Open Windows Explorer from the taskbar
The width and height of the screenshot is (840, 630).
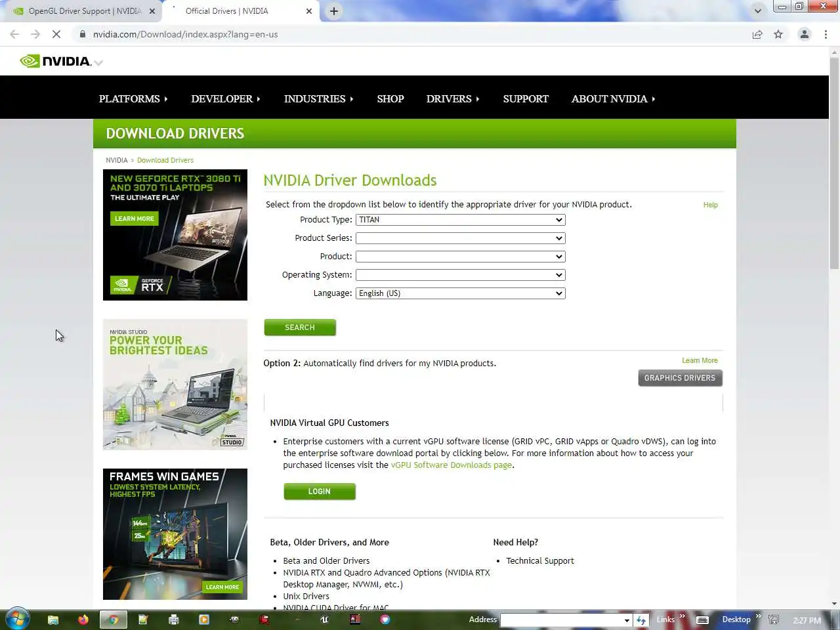(53, 619)
